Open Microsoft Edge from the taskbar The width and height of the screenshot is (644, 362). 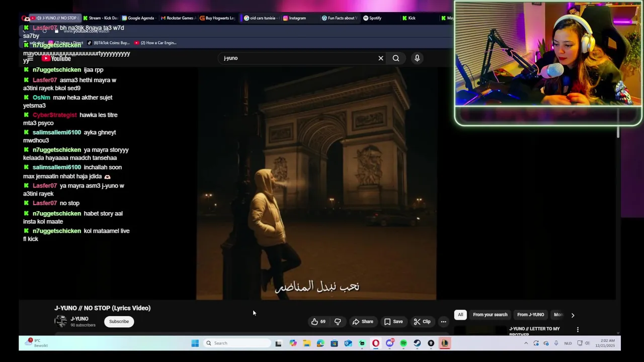pos(320,343)
